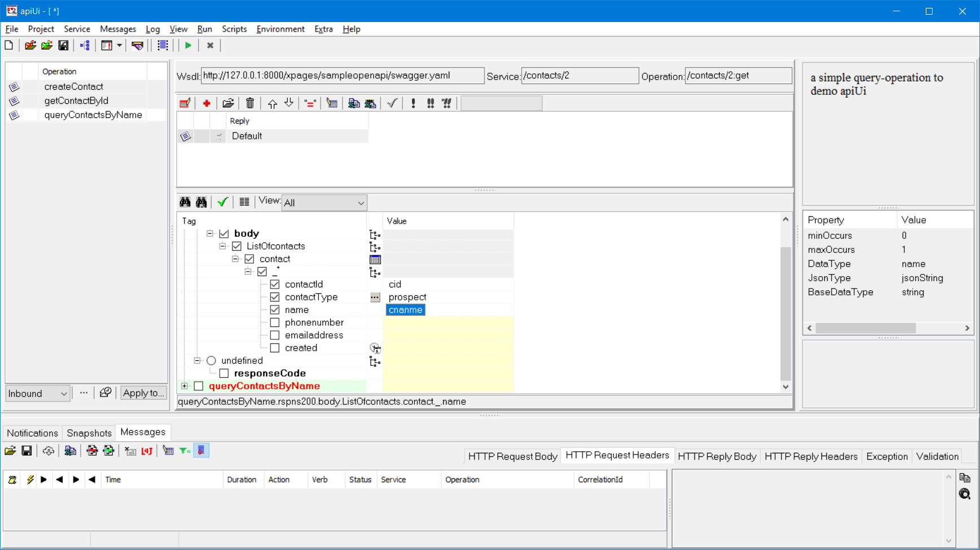Collapse the ListOfcontacts tree node
Viewport: 980px width, 550px height.
[222, 246]
